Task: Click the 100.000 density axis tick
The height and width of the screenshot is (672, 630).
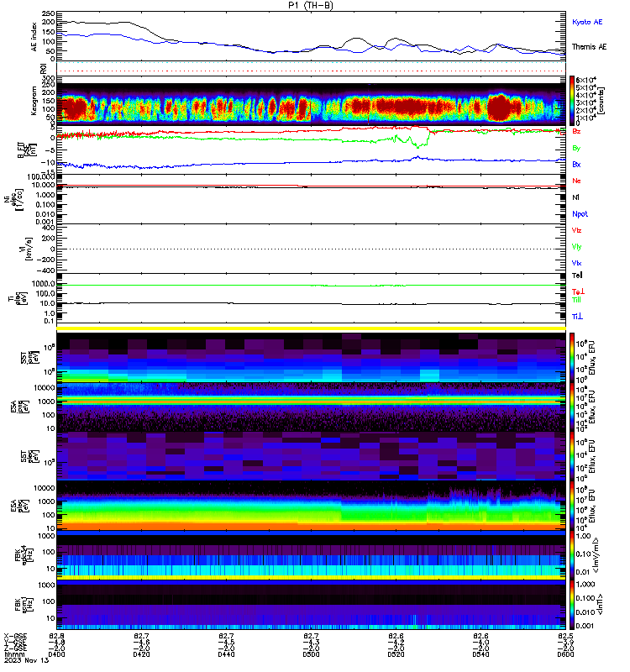Action: coord(40,177)
